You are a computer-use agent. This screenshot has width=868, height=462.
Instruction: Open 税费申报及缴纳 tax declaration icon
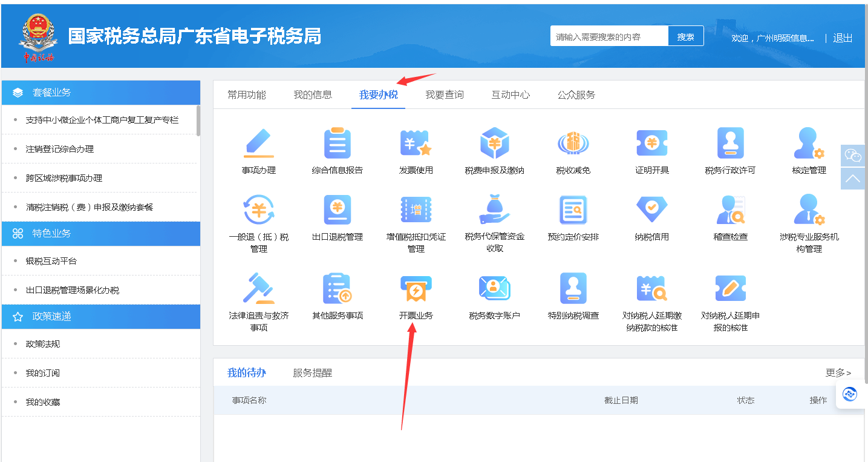pyautogui.click(x=494, y=144)
